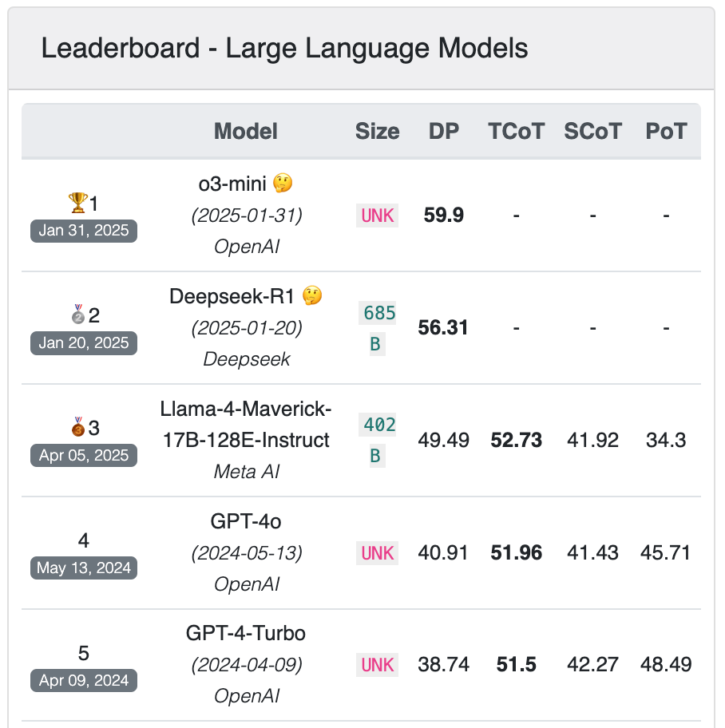Click the May 13, 2024 date badge
725x728 pixels.
tap(84, 568)
